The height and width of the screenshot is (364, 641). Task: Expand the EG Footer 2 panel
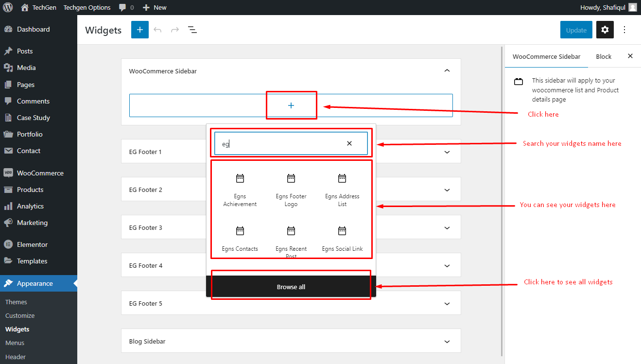447,190
